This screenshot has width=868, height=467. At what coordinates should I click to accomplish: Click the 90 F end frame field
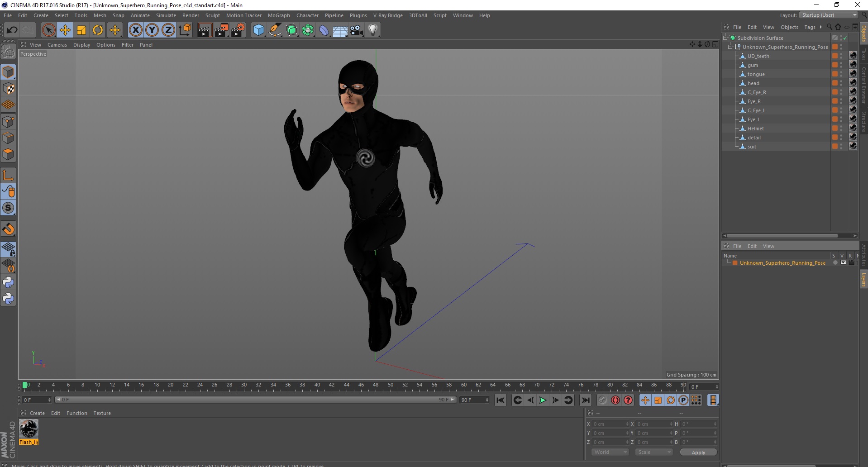click(x=474, y=400)
